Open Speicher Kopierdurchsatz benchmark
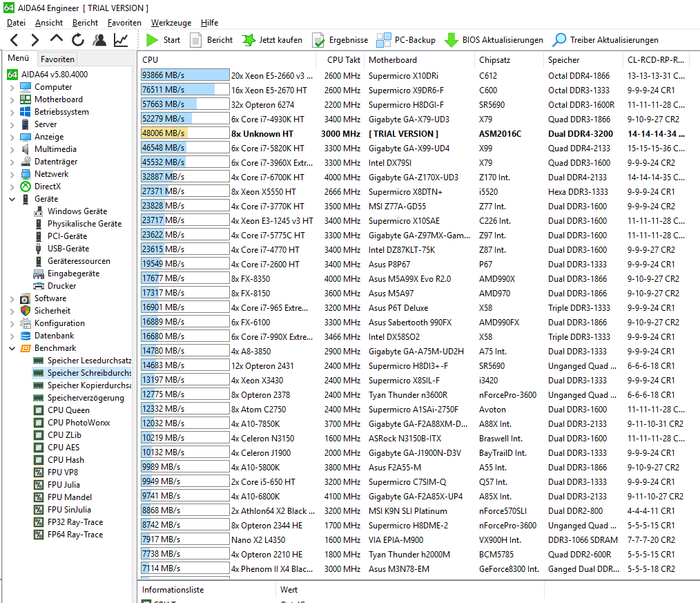 pos(89,385)
